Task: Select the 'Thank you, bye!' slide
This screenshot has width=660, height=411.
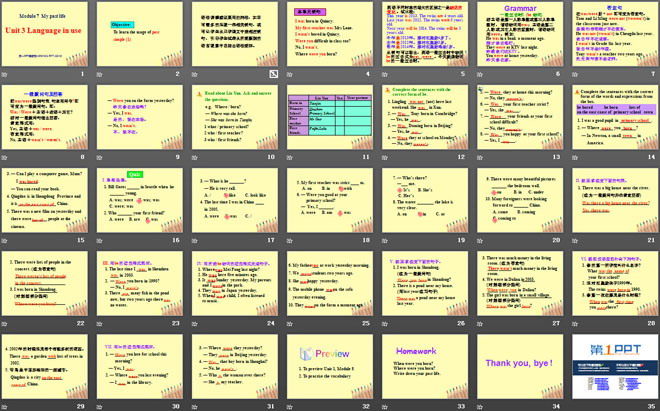Action: coord(520,366)
